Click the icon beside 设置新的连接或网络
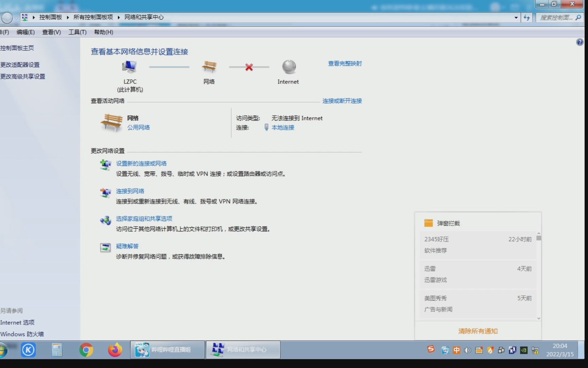Screen dimensions: 588x368 click(105, 165)
